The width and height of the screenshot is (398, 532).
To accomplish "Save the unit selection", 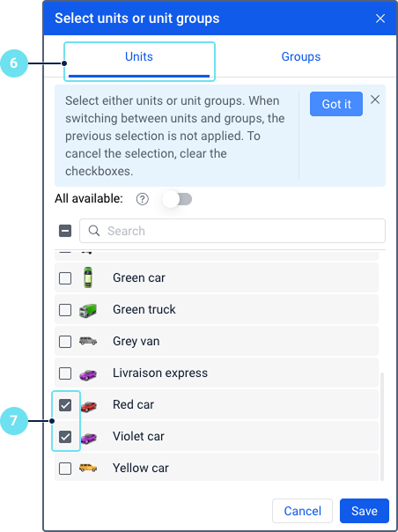I will [x=365, y=511].
